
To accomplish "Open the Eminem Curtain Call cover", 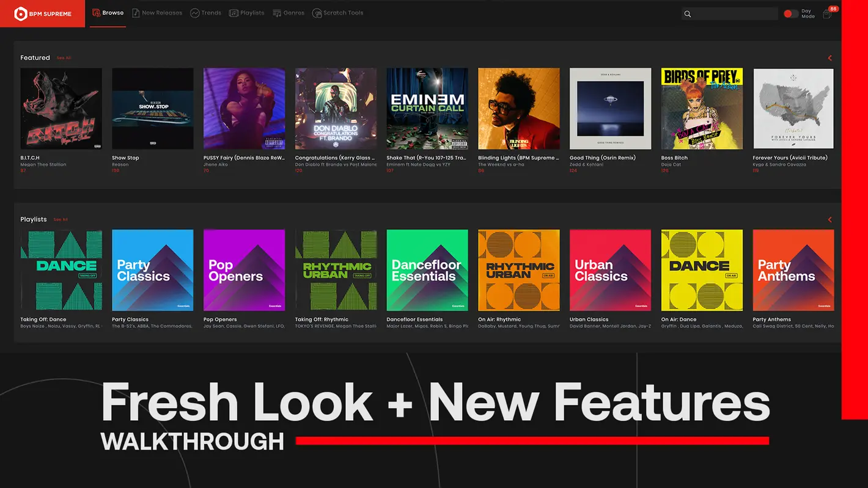I will tap(427, 108).
